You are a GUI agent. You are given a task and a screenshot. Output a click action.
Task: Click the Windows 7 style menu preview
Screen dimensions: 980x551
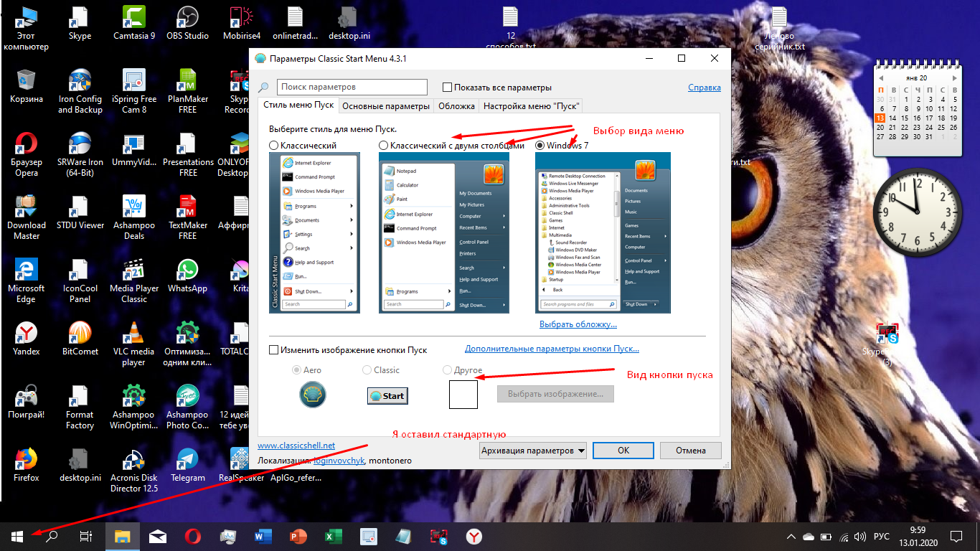click(603, 232)
